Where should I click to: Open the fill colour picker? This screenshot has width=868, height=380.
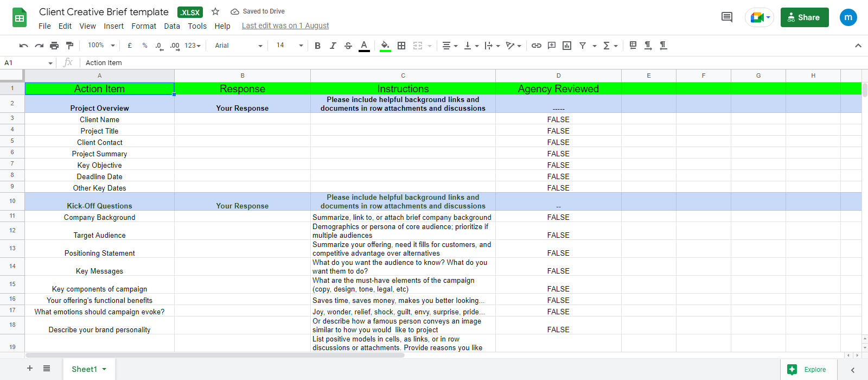coord(385,46)
